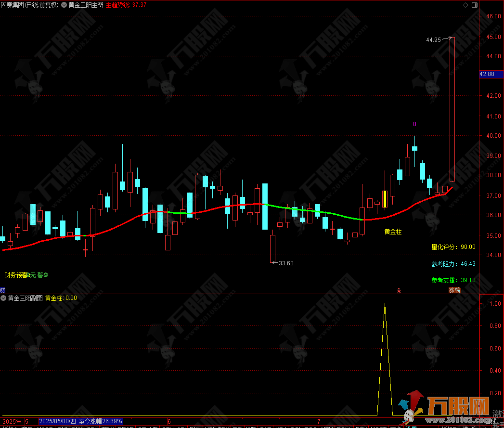Click the 41.00 price axis label
The width and height of the screenshot is (504, 428).
(493, 117)
